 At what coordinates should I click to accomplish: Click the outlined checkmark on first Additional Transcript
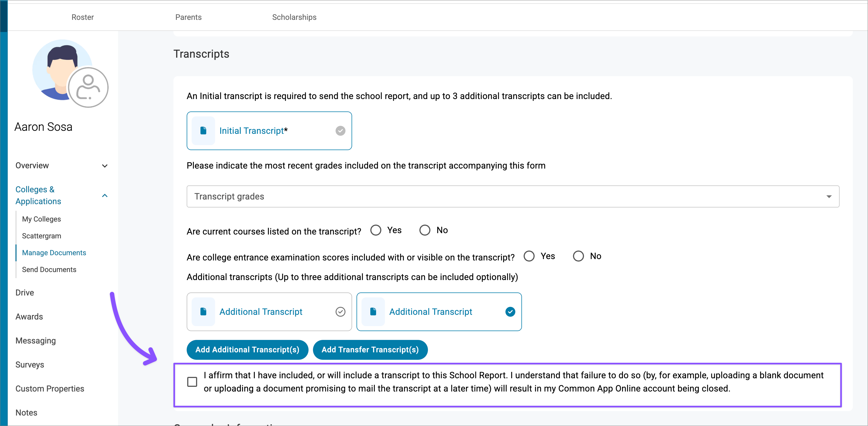340,311
